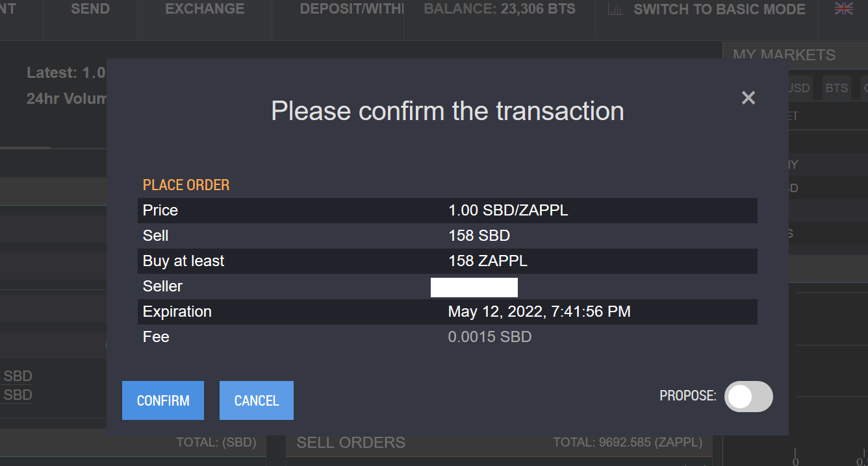The width and height of the screenshot is (868, 466).
Task: Click the My Markets panel header
Action: coord(784,55)
